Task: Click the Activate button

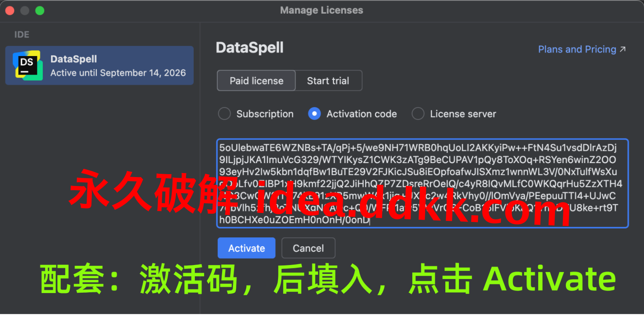Action: point(246,248)
